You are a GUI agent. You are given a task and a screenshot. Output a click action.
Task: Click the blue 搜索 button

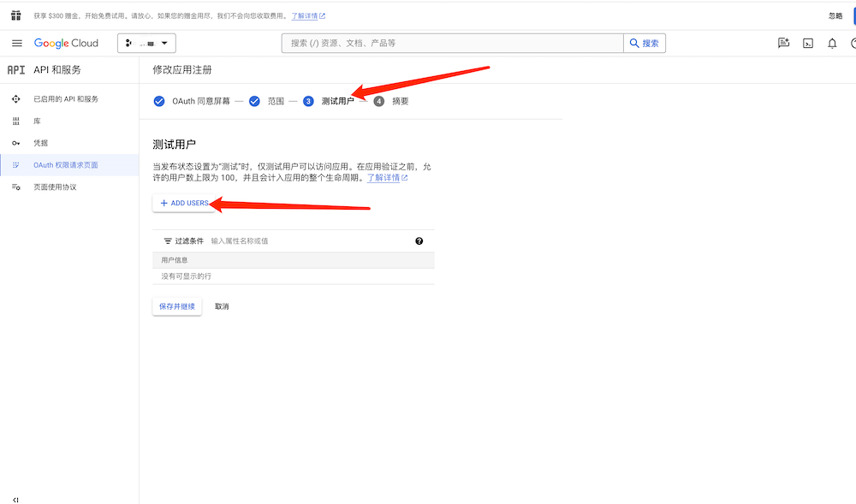(x=645, y=44)
